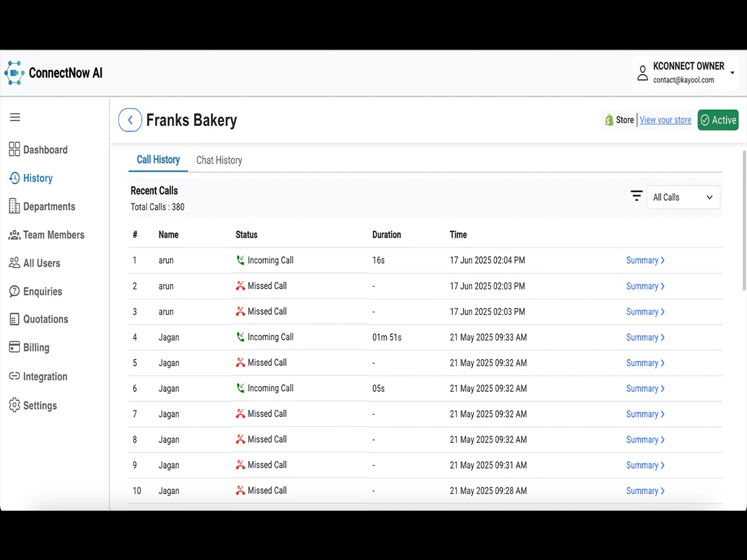Click the Billing card icon
The width and height of the screenshot is (747, 560).
coord(14,347)
